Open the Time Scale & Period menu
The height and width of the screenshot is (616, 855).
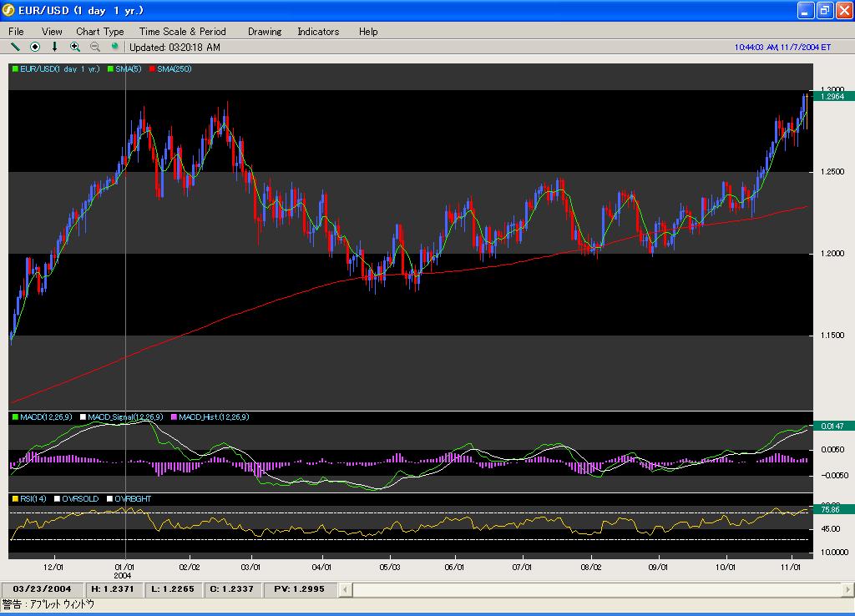[x=182, y=32]
